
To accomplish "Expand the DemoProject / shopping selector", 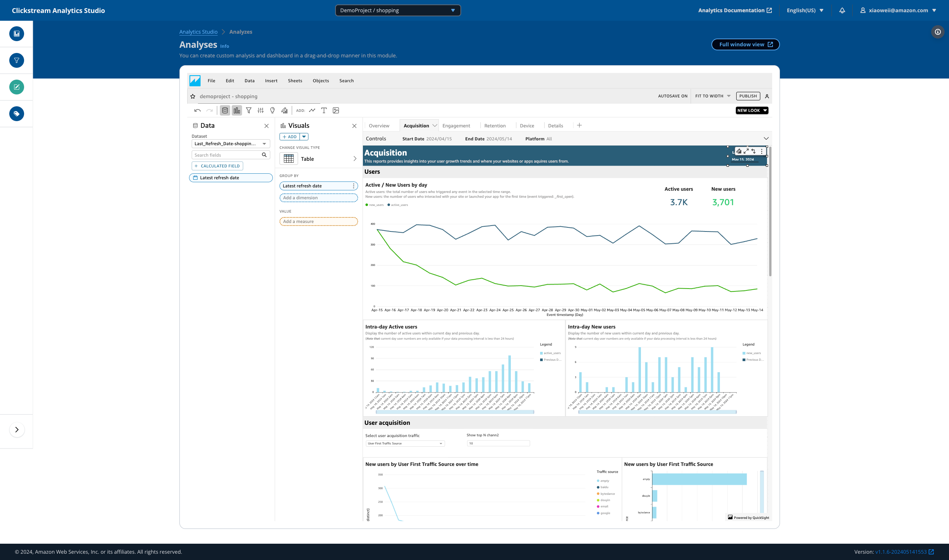I will click(398, 11).
